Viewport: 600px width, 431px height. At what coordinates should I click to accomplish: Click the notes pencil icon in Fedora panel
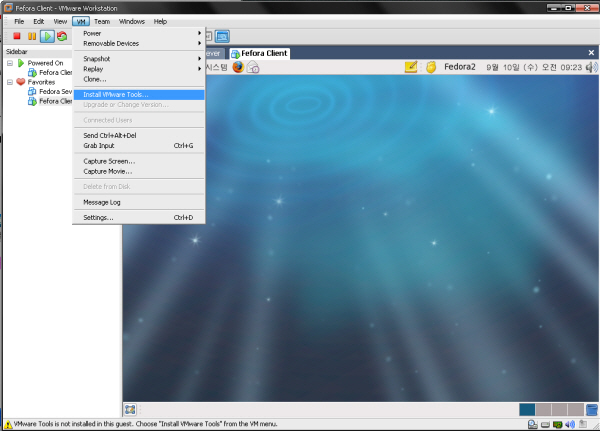click(411, 67)
